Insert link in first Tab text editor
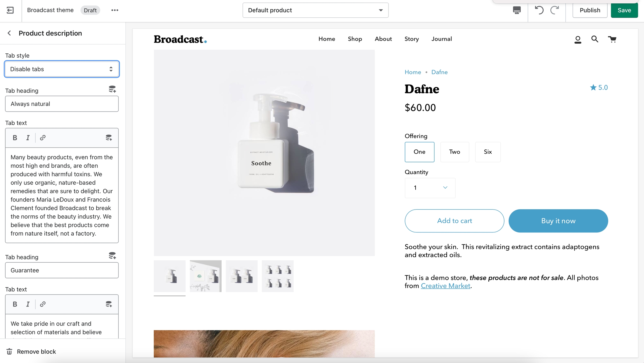The height and width of the screenshot is (363, 644). (x=42, y=138)
